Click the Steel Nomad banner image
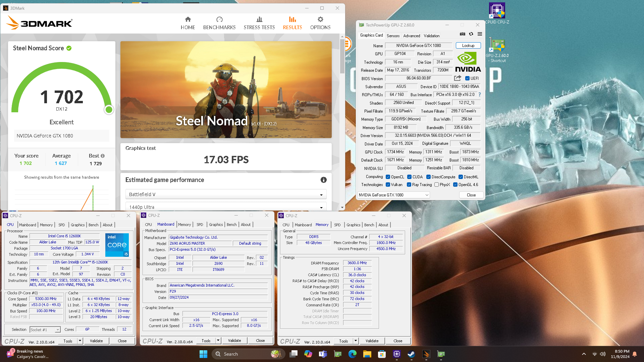644x362 pixels. [x=226, y=89]
